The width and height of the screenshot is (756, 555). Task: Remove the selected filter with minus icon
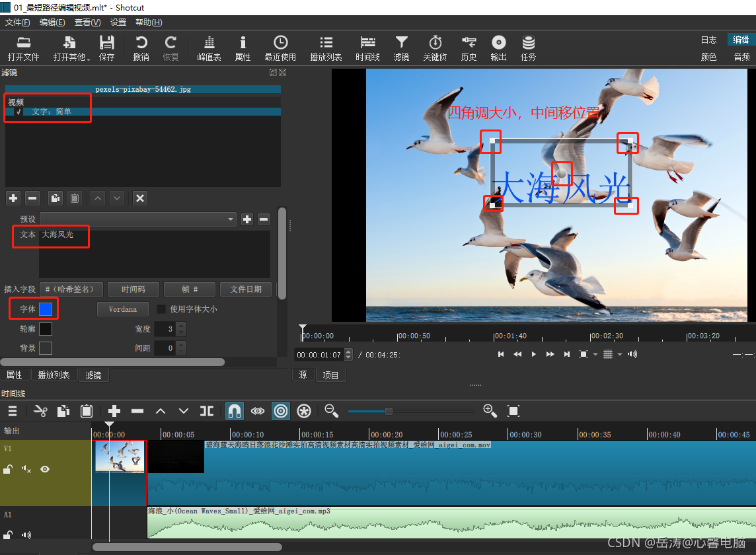(x=32, y=198)
